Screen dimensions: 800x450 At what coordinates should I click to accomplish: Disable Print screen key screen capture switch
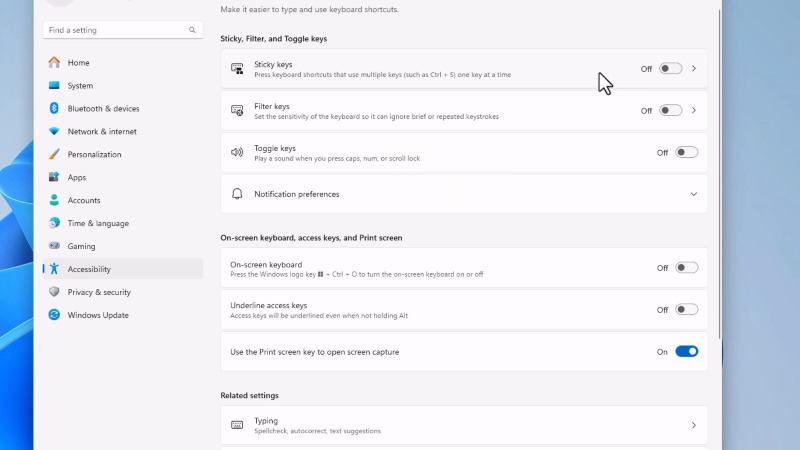tap(686, 351)
